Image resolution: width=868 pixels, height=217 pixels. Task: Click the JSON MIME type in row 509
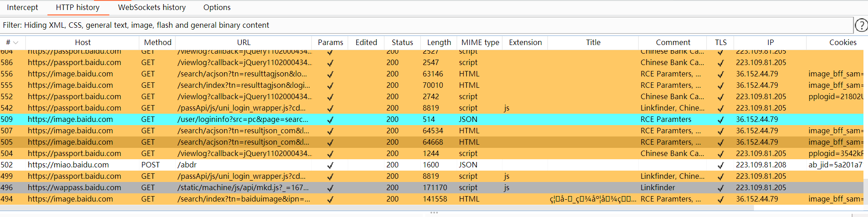[x=468, y=119]
